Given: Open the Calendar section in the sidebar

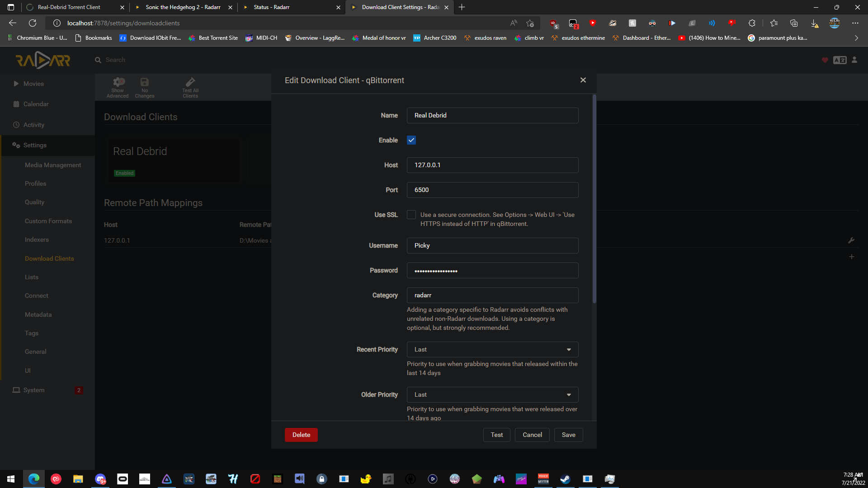Looking at the screenshot, I should point(16,104).
